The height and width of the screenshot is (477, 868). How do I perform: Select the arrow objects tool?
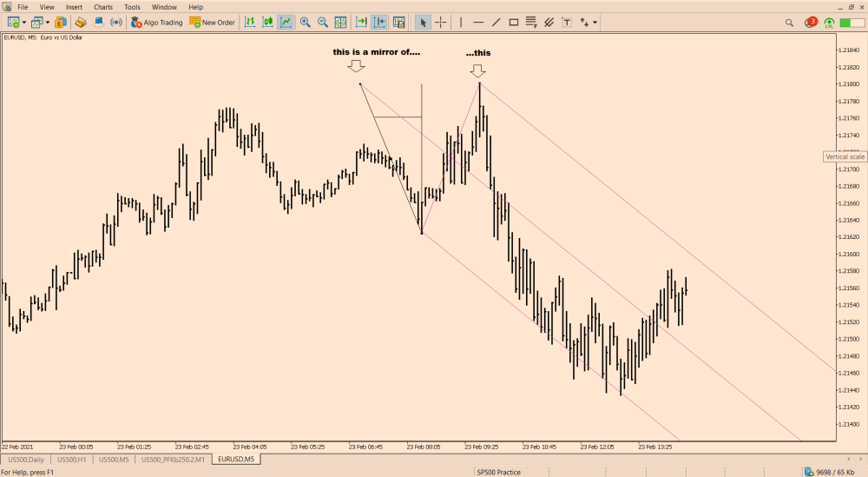584,23
